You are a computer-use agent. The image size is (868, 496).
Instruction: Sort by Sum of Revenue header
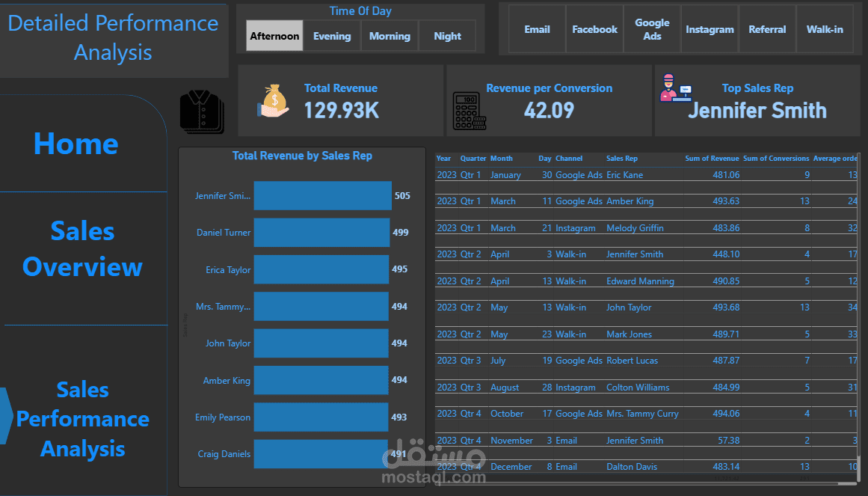[x=712, y=159]
